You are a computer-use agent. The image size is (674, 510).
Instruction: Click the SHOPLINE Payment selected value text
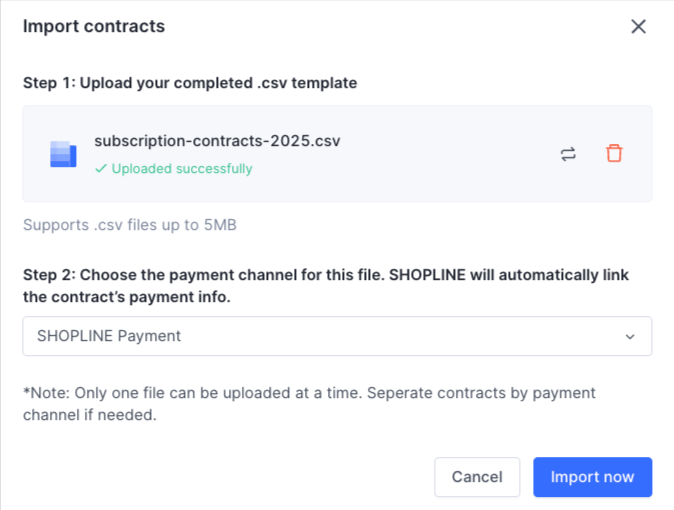coord(109,336)
